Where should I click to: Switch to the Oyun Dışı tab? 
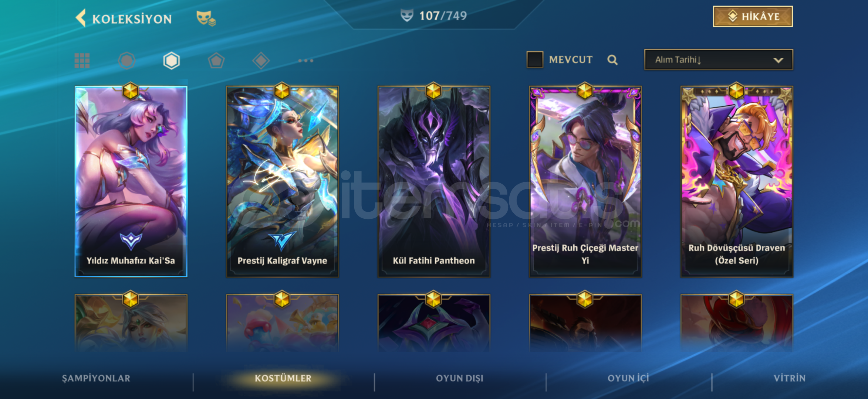[460, 378]
